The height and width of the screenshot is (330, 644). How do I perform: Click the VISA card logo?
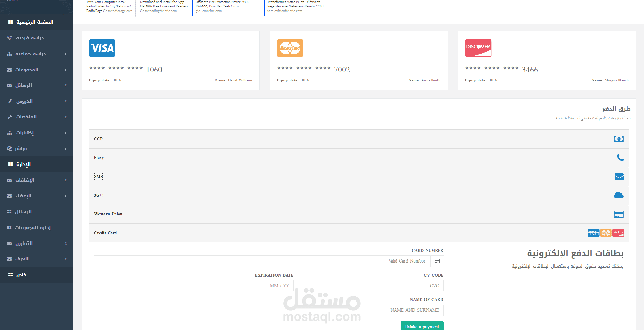(x=102, y=48)
